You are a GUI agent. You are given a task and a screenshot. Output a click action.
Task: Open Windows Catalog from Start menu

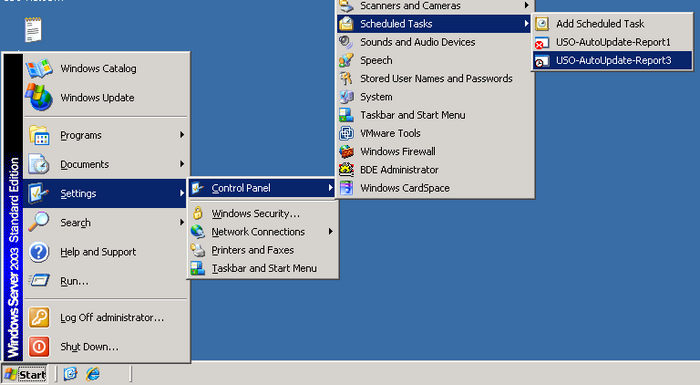[106, 68]
